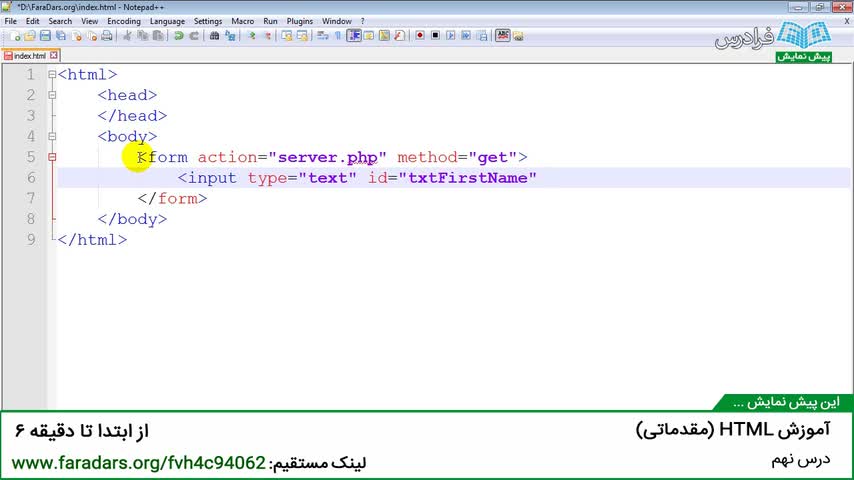This screenshot has width=854, height=480.
Task: Click the type "text" value on line 6
Action: [x=327, y=178]
